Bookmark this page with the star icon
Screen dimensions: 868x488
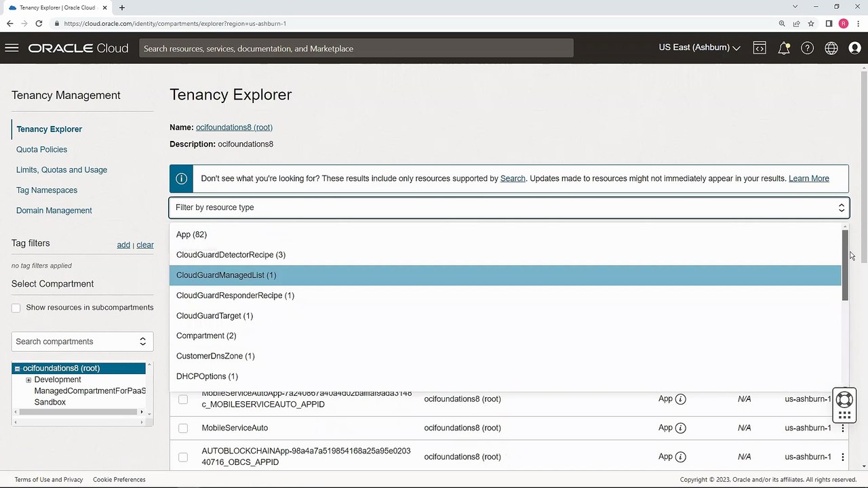click(811, 24)
